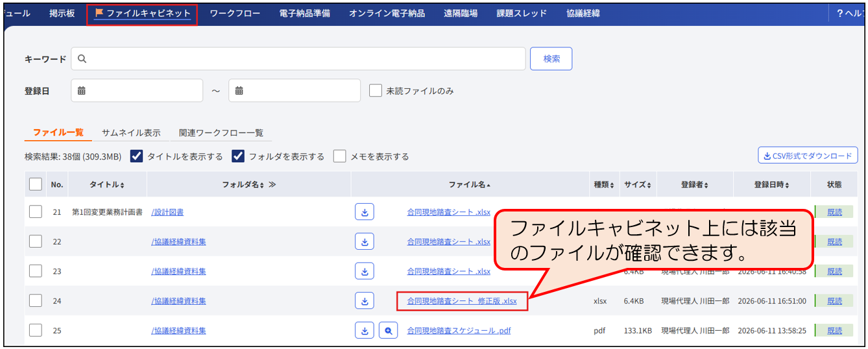Open 合同現地踏査スケジュール.pdf link
Image resolution: width=868 pixels, height=349 pixels.
click(x=459, y=331)
